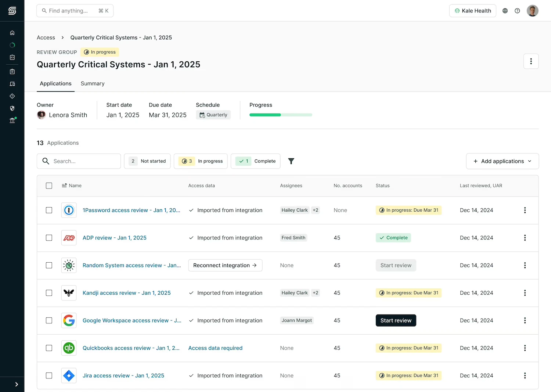Open the 1Password app icon
The image size is (551, 392).
[69, 210]
